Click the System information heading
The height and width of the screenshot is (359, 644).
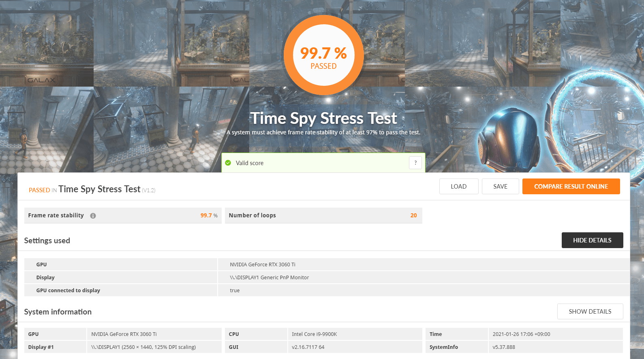tap(58, 312)
